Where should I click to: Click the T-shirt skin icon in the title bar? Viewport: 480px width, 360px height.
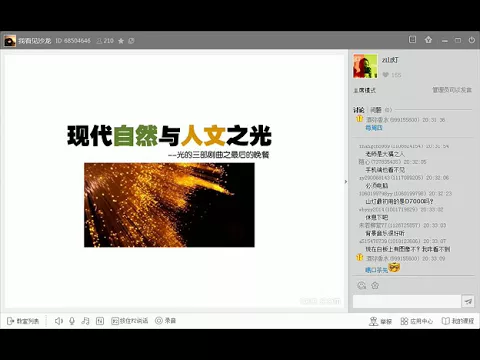pyautogui.click(x=428, y=40)
